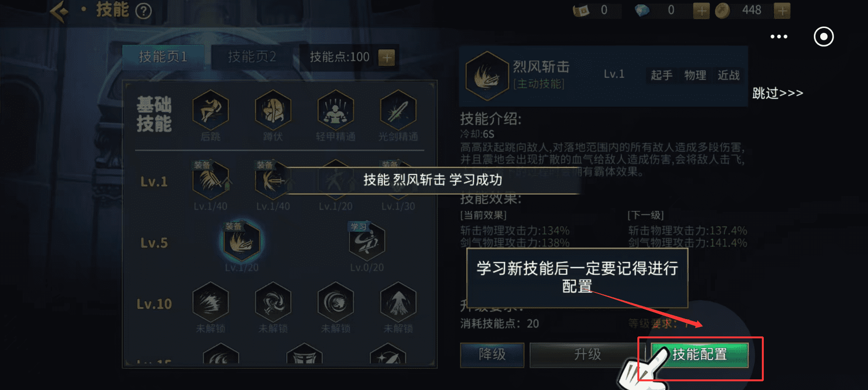Add skill points with the plus beside 技能点:100
The height and width of the screenshot is (390, 868).
tap(386, 57)
